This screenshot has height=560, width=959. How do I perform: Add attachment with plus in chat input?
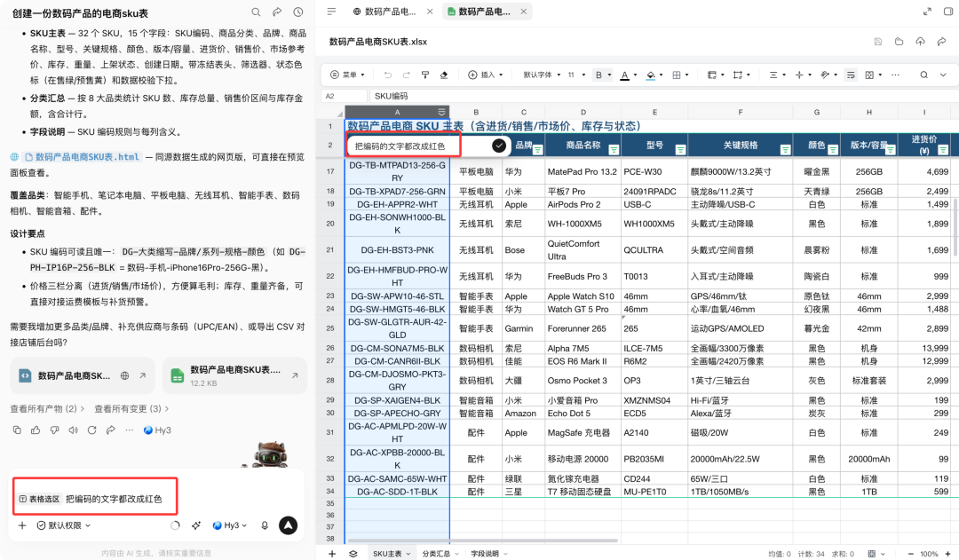[x=22, y=525]
